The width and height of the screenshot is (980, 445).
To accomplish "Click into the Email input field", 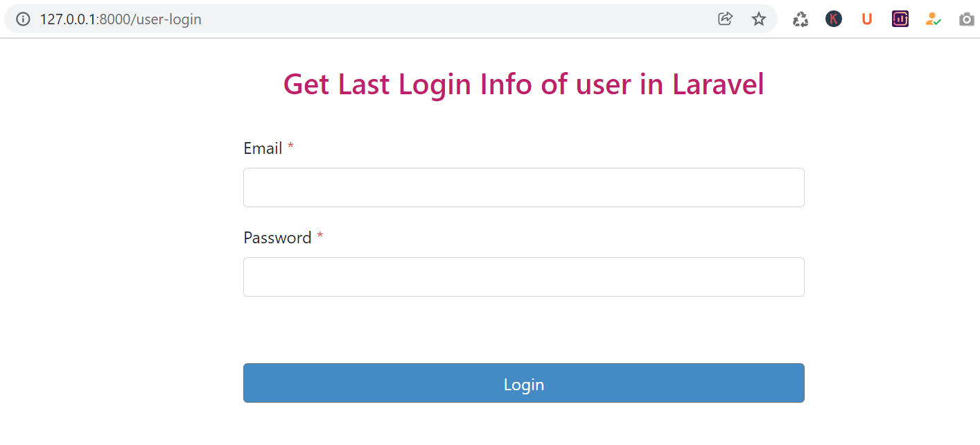I will click(x=523, y=187).
